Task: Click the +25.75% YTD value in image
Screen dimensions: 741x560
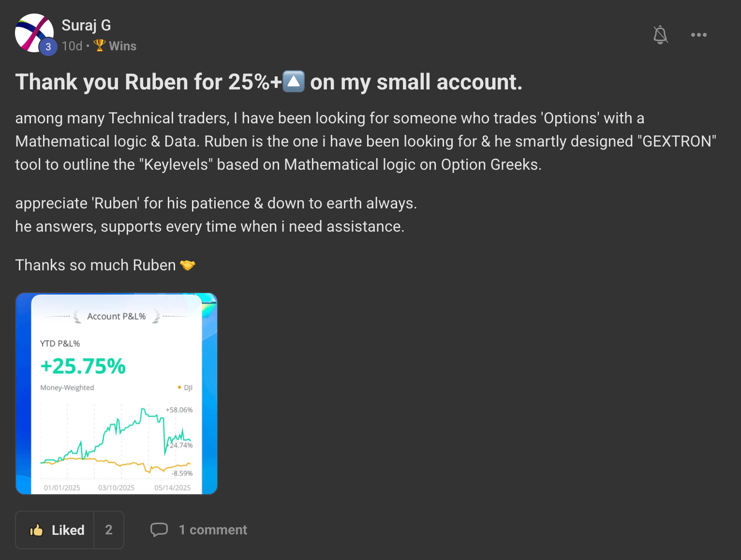Action: pyautogui.click(x=83, y=366)
